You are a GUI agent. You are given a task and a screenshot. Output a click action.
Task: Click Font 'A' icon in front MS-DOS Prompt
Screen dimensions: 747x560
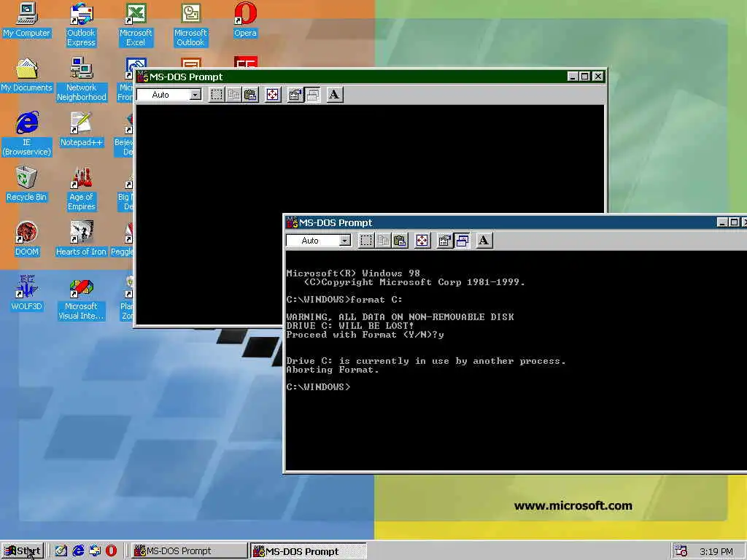tap(484, 241)
